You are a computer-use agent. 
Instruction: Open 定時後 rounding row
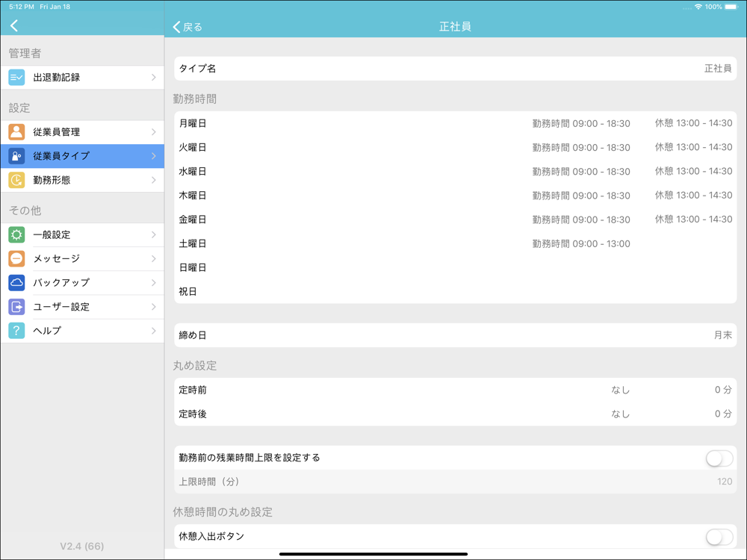456,414
